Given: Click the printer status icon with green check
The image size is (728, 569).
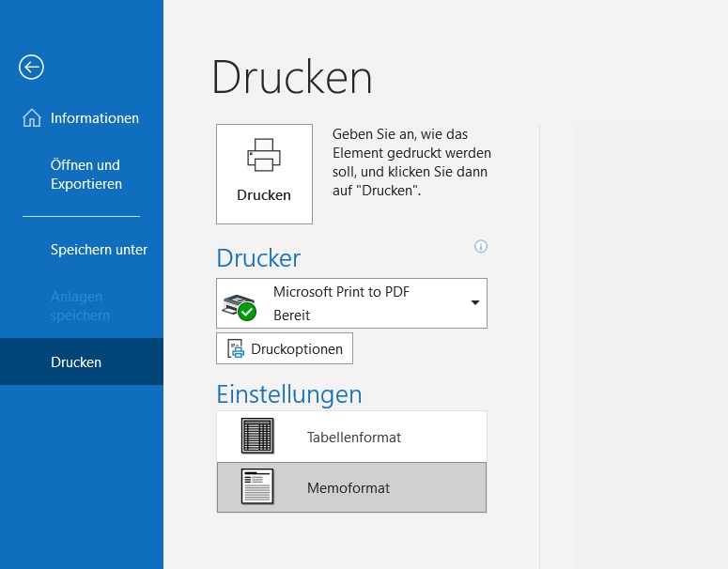Looking at the screenshot, I should tap(240, 307).
